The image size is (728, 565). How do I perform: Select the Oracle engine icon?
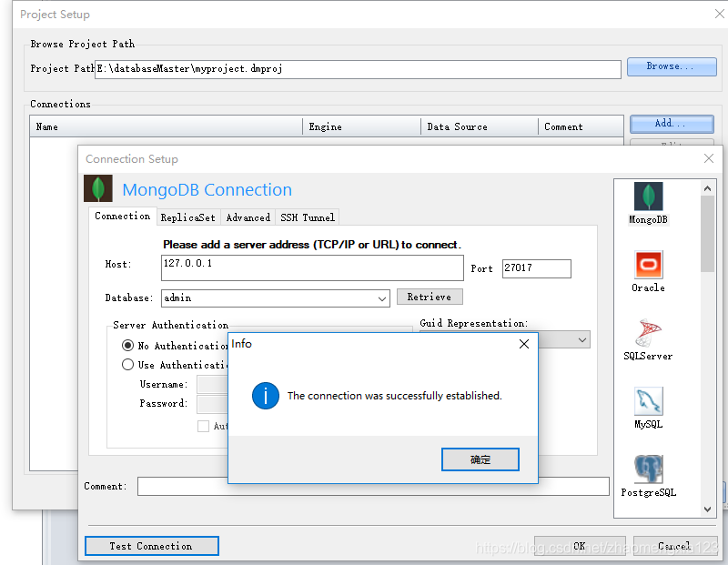click(648, 265)
